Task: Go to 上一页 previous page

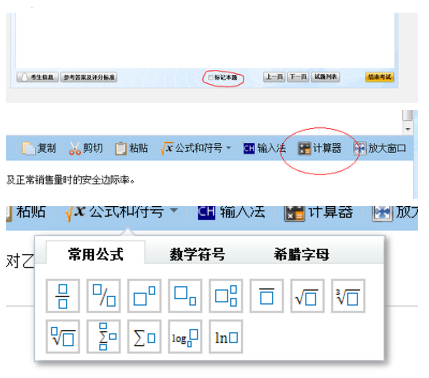Action: click(x=274, y=77)
